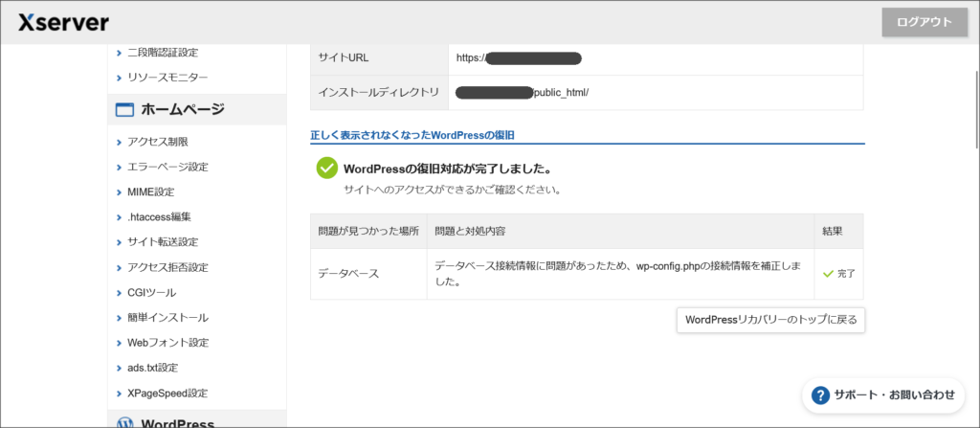Click the サイトURL label cell
The height and width of the screenshot is (428, 980).
click(379, 58)
